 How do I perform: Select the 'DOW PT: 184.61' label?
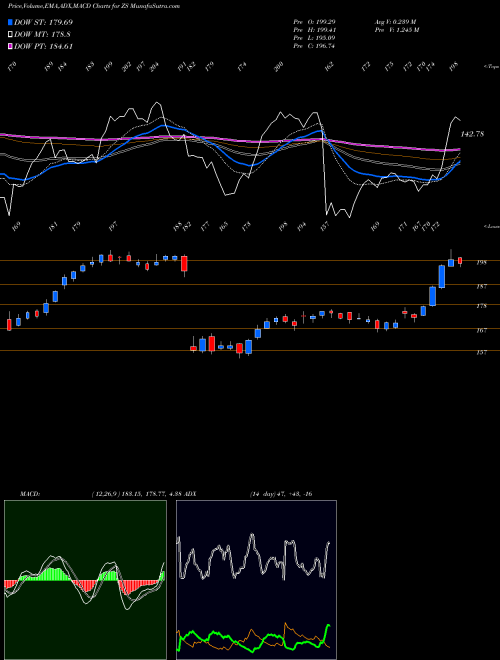coord(43,46)
